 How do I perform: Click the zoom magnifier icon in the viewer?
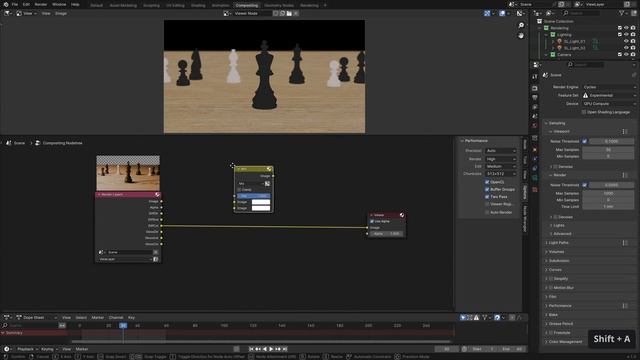521,25
